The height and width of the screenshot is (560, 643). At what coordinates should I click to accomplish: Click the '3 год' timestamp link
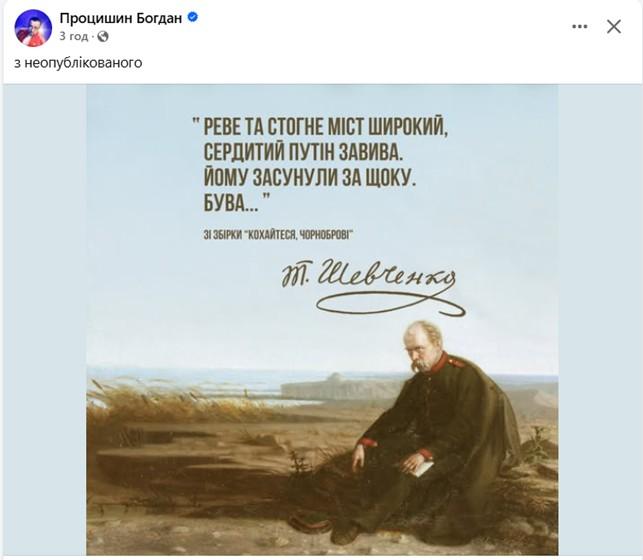pos(74,36)
